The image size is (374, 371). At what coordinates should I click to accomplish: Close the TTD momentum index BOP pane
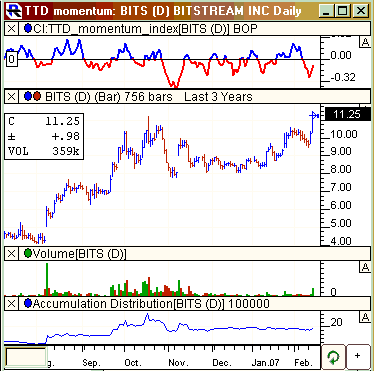11,29
